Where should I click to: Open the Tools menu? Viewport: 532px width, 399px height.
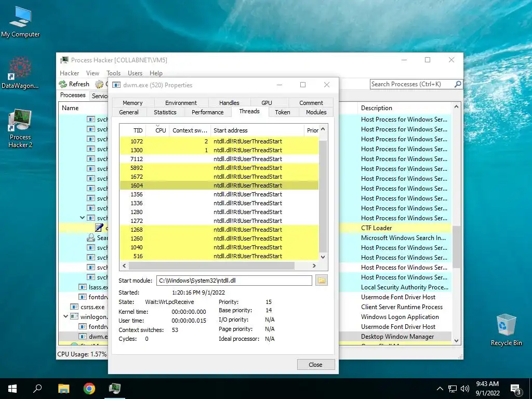click(x=113, y=73)
